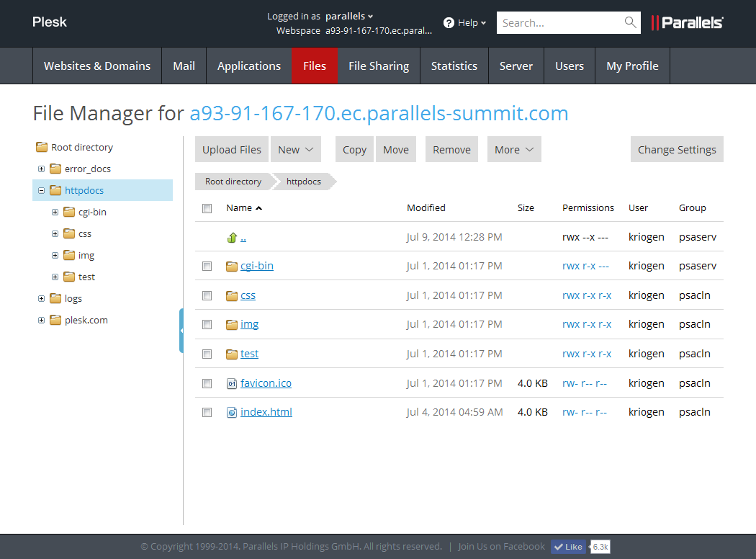Click the index.html file icon
This screenshot has height=559, width=756.
pyautogui.click(x=232, y=412)
